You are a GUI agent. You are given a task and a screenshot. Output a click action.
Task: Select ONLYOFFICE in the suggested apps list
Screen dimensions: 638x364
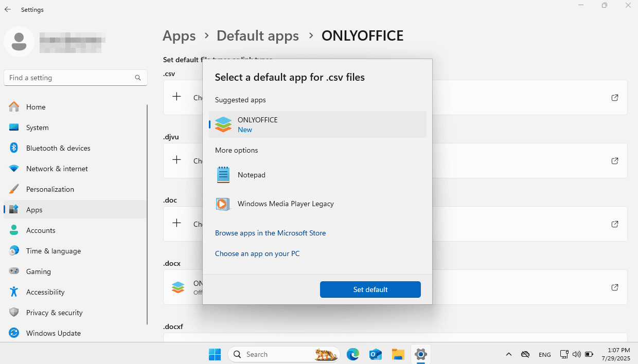(x=317, y=124)
